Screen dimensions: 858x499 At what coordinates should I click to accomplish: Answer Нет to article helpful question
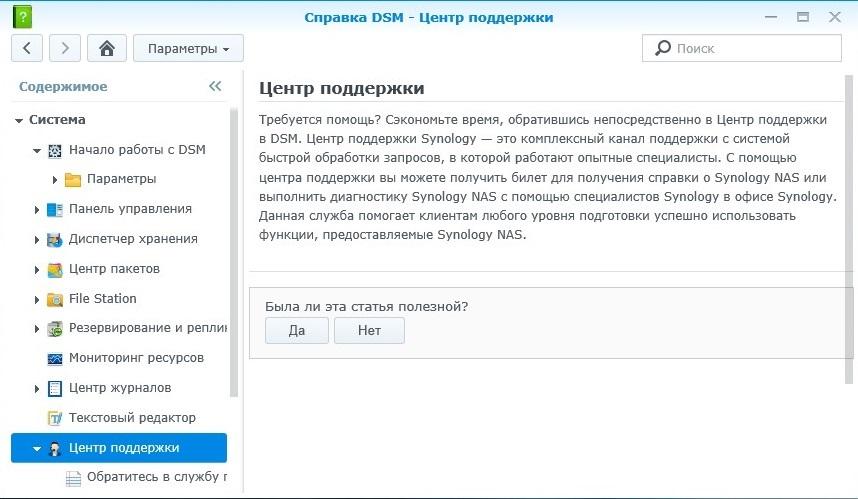[x=369, y=330]
